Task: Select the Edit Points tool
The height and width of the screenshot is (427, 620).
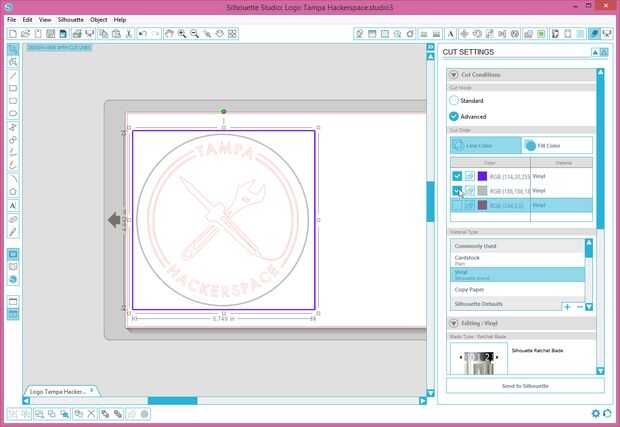Action: (x=13, y=62)
